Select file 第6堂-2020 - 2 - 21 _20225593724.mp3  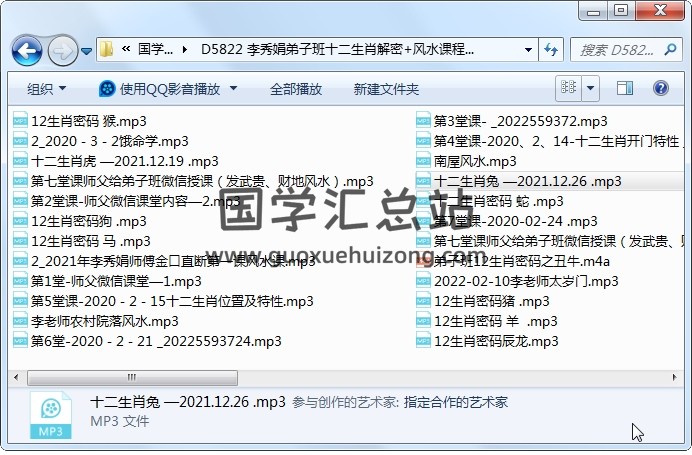(x=156, y=341)
